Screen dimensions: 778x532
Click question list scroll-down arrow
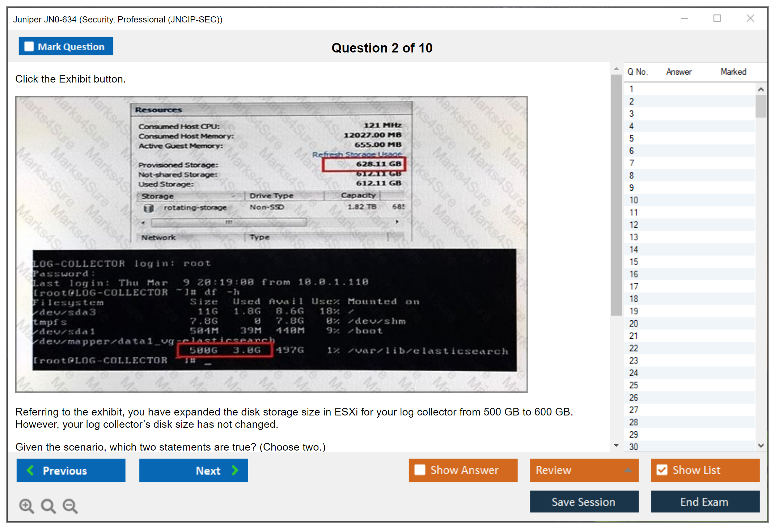click(x=761, y=446)
